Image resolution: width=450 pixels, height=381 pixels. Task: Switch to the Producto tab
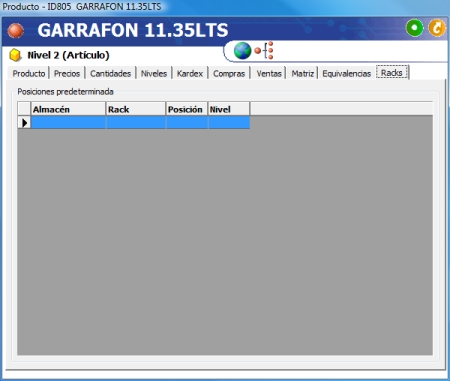29,73
